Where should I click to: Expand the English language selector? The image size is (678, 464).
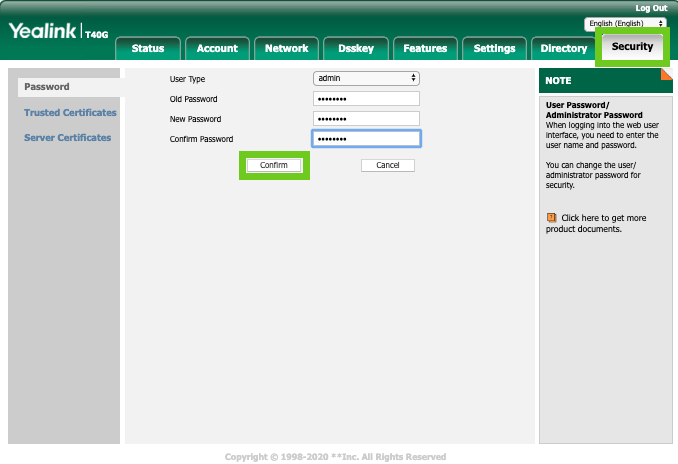click(625, 23)
